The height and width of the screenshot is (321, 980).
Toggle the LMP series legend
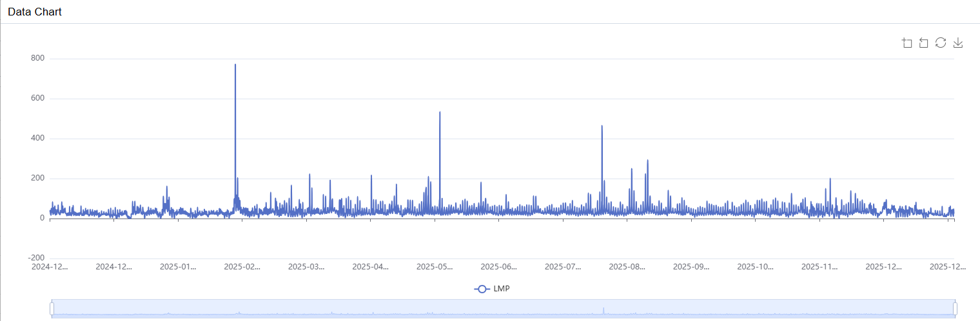point(492,289)
